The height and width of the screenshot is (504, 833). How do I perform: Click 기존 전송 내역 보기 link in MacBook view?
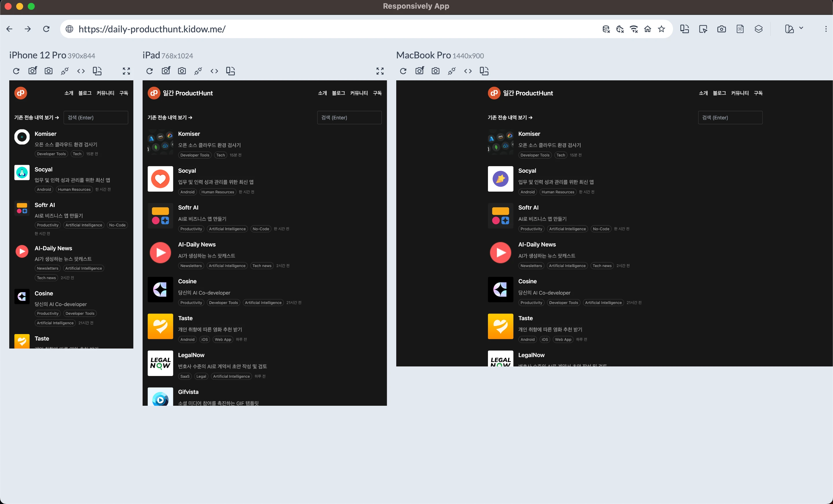click(x=510, y=118)
